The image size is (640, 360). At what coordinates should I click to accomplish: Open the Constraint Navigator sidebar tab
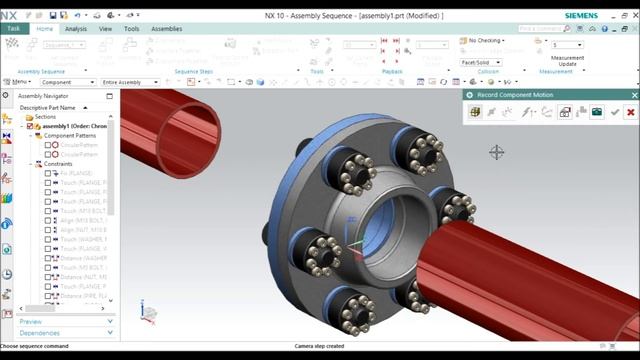coord(7,138)
